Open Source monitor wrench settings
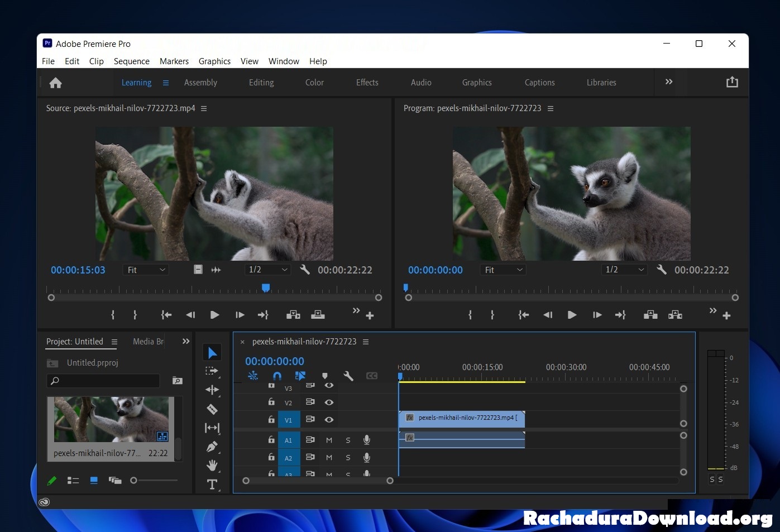 tap(305, 270)
